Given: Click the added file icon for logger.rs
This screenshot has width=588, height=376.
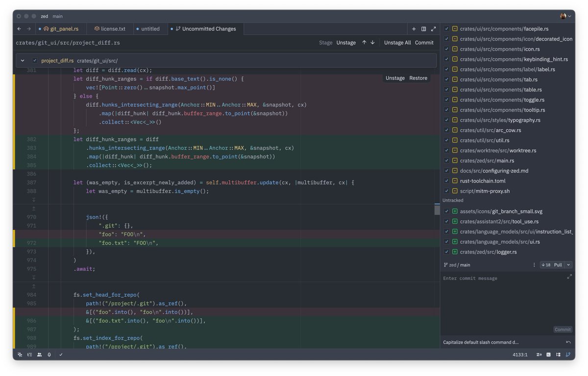Looking at the screenshot, I should coord(455,252).
